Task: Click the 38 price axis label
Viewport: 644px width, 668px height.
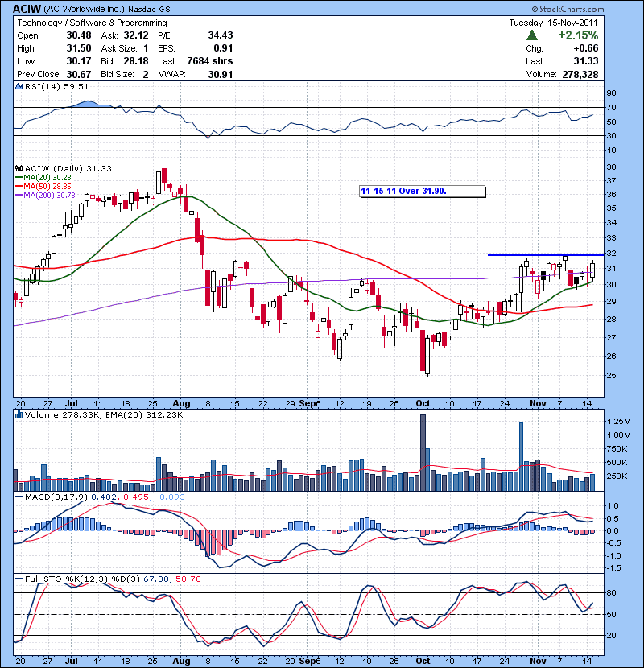Action: 611,167
